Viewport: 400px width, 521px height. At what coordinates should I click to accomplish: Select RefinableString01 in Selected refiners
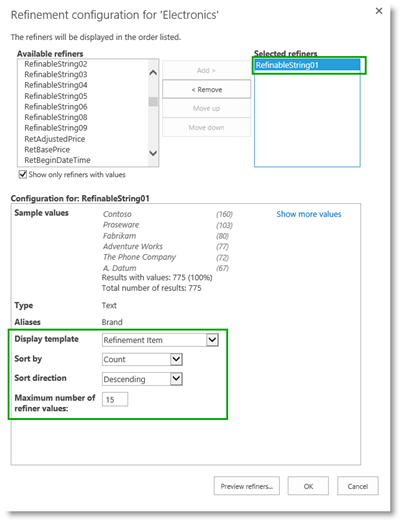[x=307, y=65]
